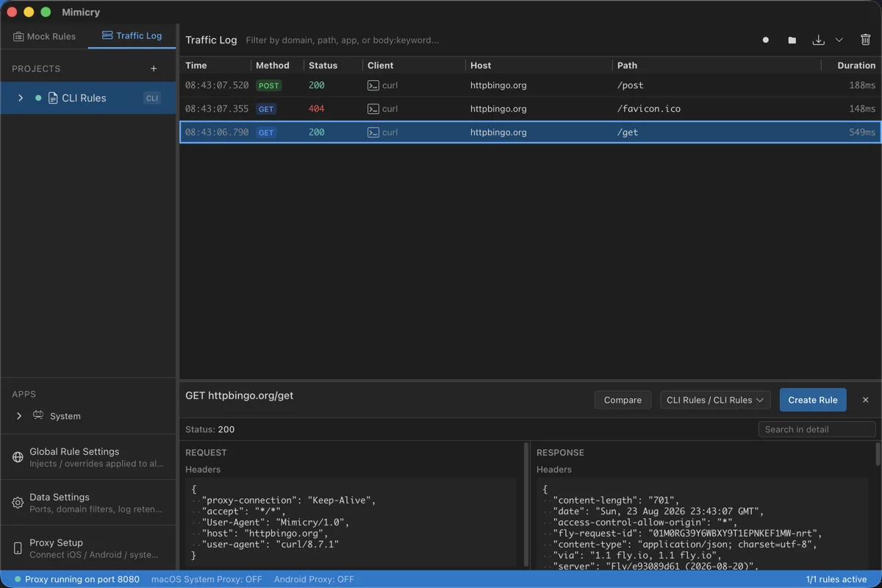Click the Compare button

point(623,400)
